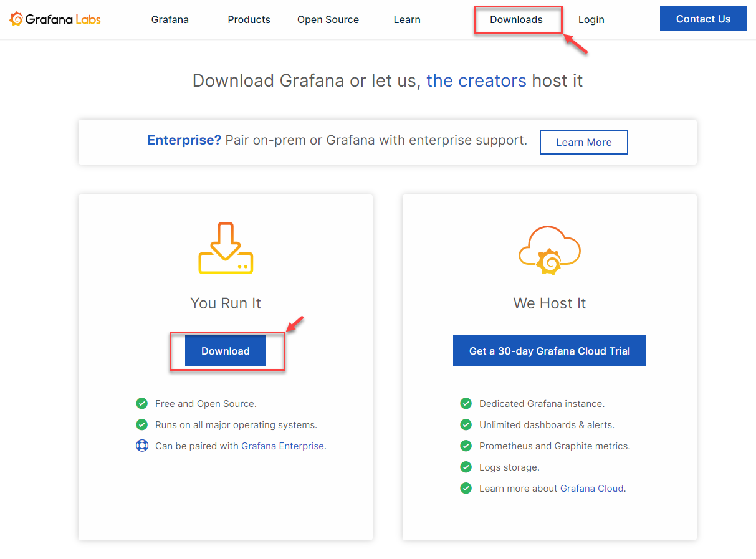Click the green check beside Logs storage
This screenshot has height=559, width=756.
[466, 467]
